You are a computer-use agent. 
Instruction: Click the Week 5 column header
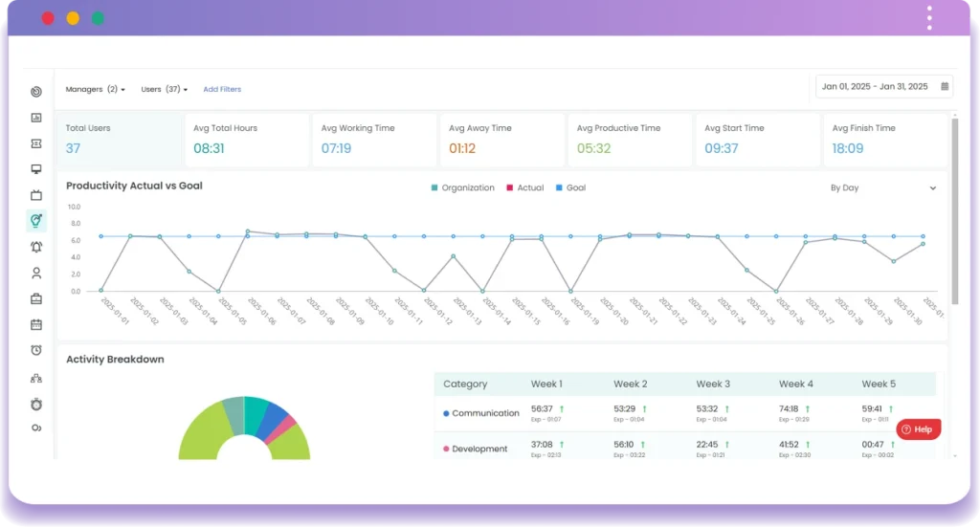click(879, 384)
